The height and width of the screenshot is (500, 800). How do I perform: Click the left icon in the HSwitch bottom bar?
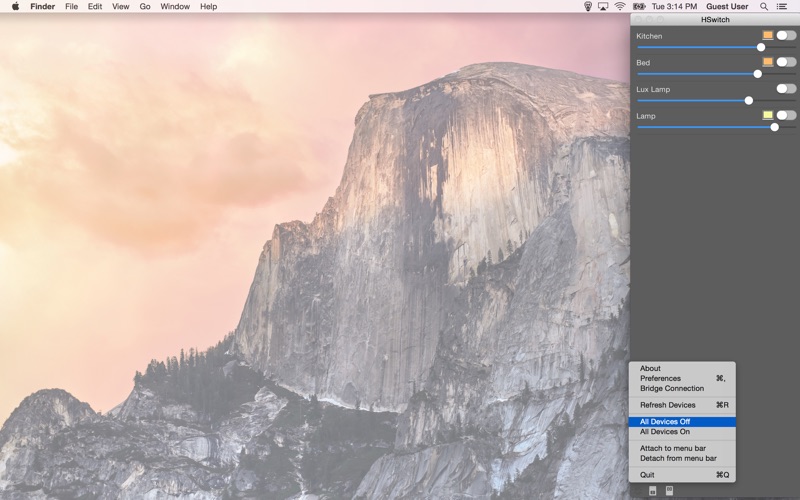click(x=652, y=491)
